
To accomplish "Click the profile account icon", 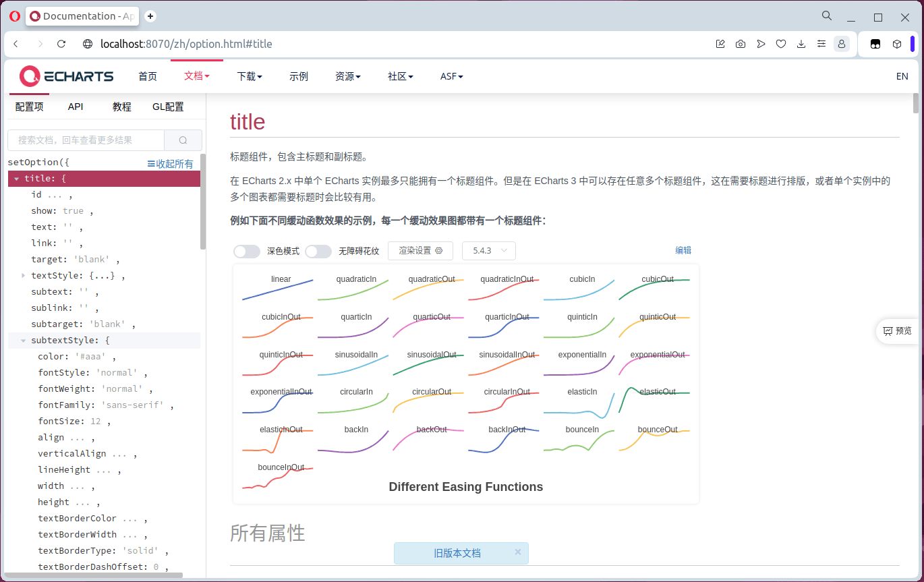I will 842,44.
